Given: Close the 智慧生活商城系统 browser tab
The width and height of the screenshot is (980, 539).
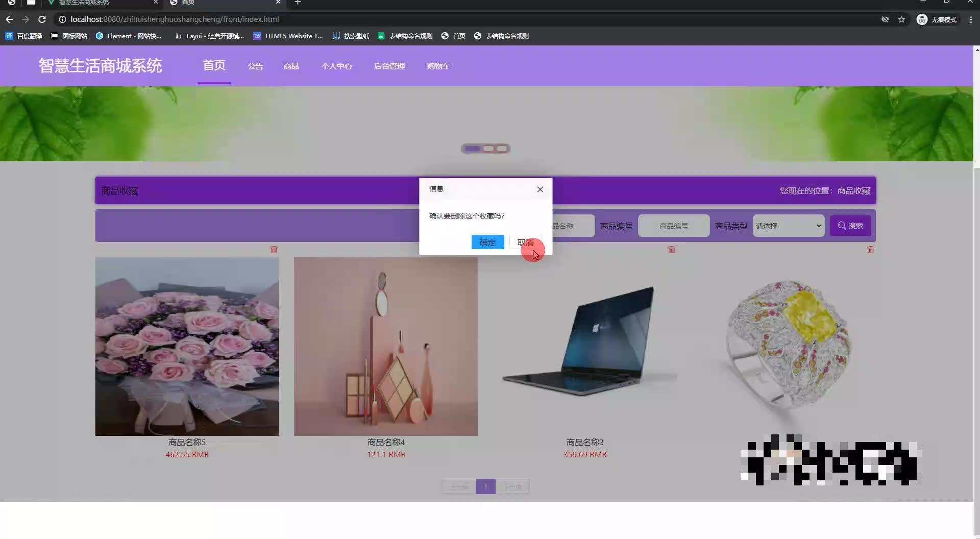Looking at the screenshot, I should [156, 3].
